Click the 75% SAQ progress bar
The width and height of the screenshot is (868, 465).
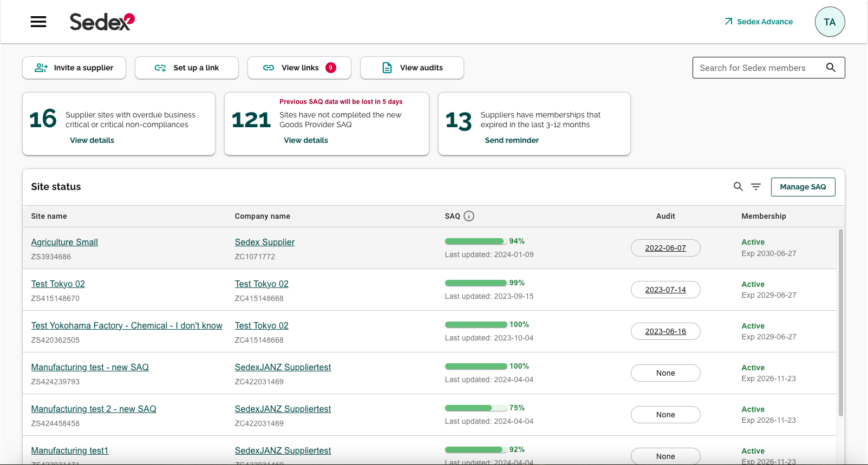tap(476, 408)
